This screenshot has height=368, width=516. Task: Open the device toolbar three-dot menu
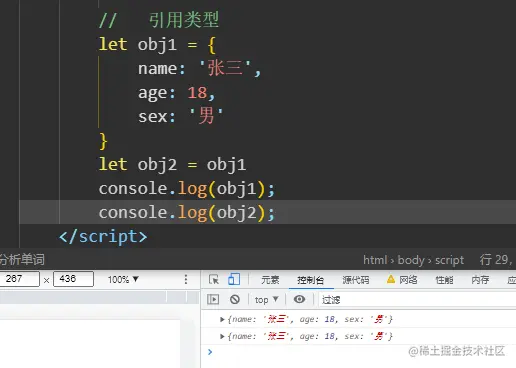tap(186, 279)
